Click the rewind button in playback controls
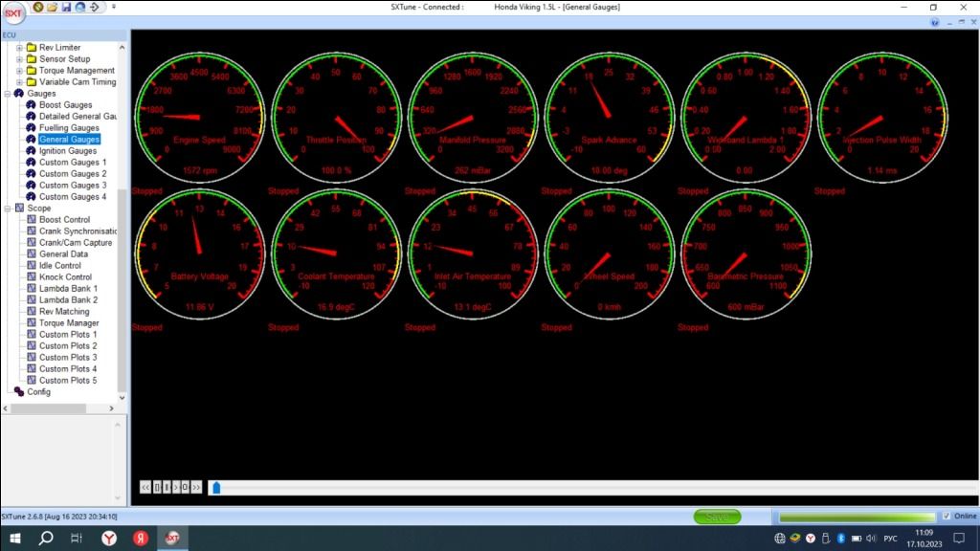 click(145, 487)
